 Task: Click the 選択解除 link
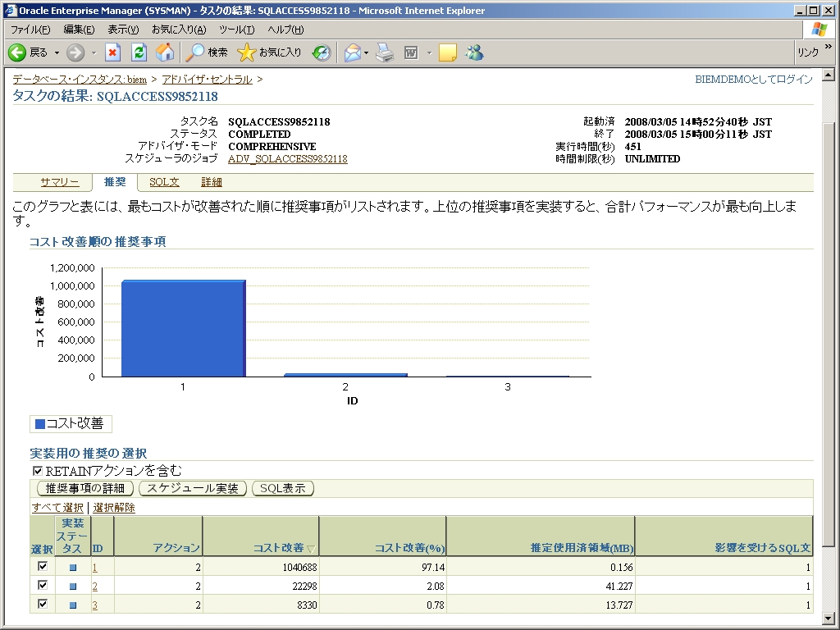[113, 507]
